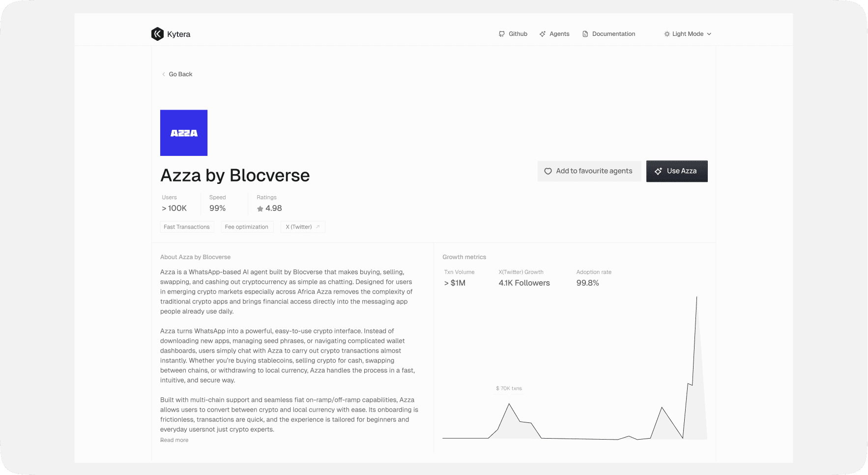Click the blue AZZA logo thumbnail
868x475 pixels.
coord(184,133)
